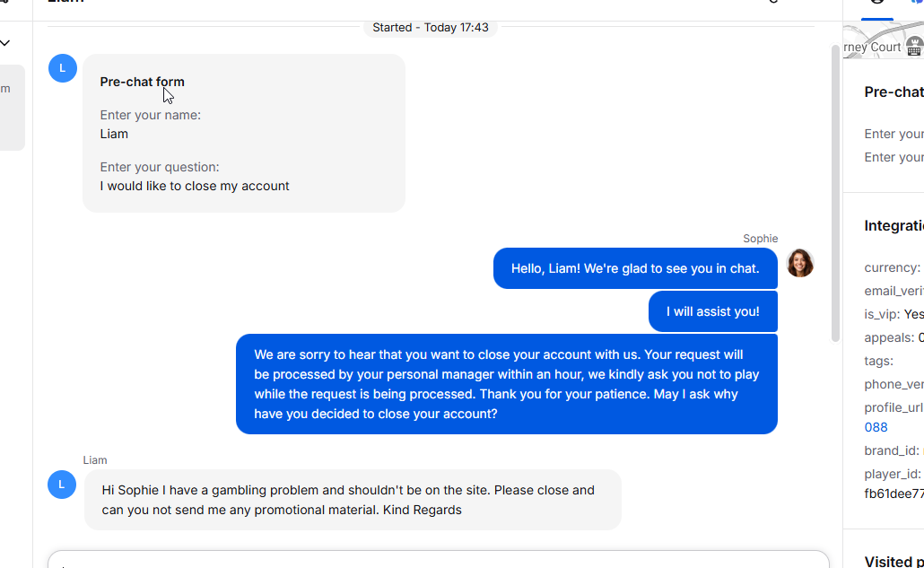The width and height of the screenshot is (924, 568).
Task: Focus the message input box at the bottom
Action: coord(439,560)
